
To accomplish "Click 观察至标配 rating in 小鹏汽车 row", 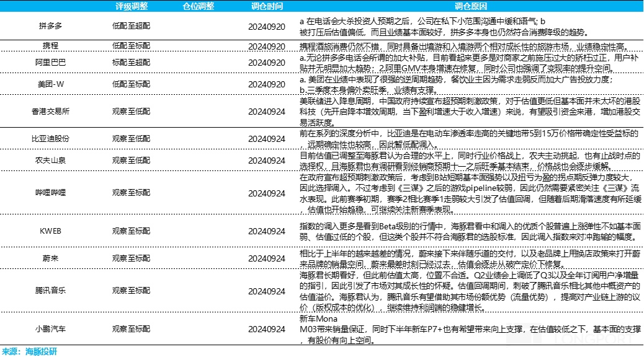I will [x=131, y=329].
